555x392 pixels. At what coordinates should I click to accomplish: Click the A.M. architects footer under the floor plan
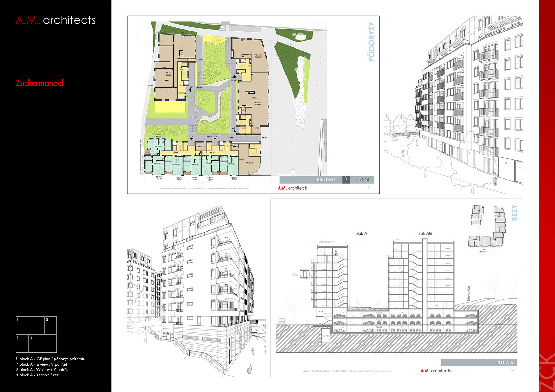[293, 188]
